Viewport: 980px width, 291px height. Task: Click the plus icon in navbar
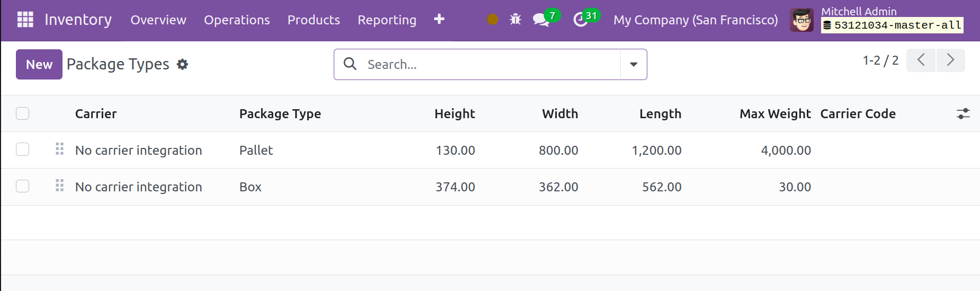tap(439, 20)
